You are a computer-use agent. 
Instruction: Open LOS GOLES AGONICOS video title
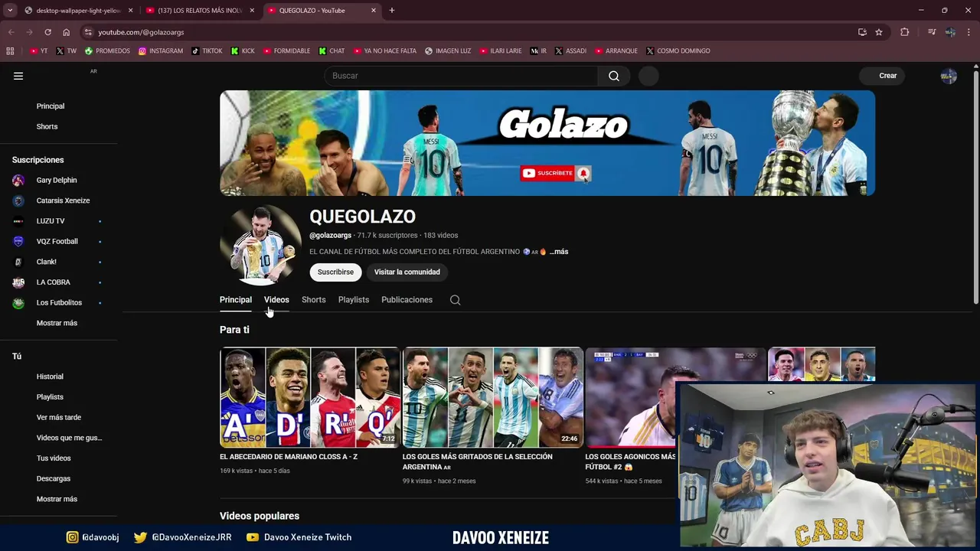click(630, 461)
